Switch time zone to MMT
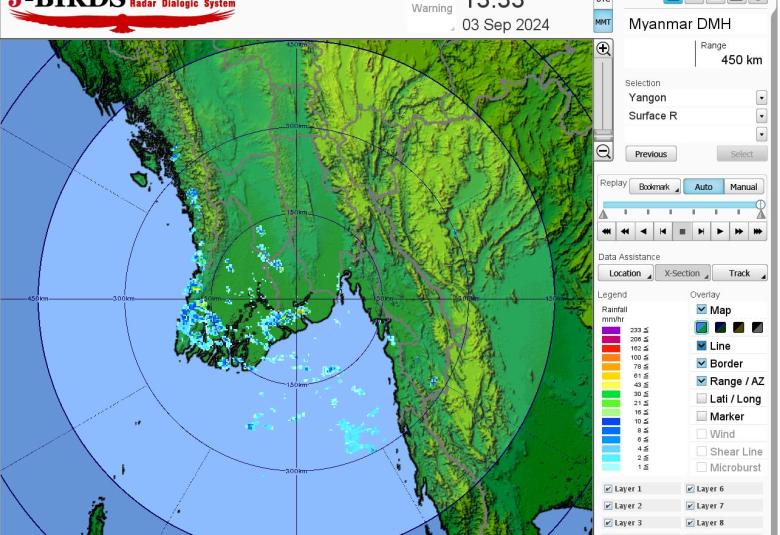This screenshot has width=780, height=535. tap(603, 21)
